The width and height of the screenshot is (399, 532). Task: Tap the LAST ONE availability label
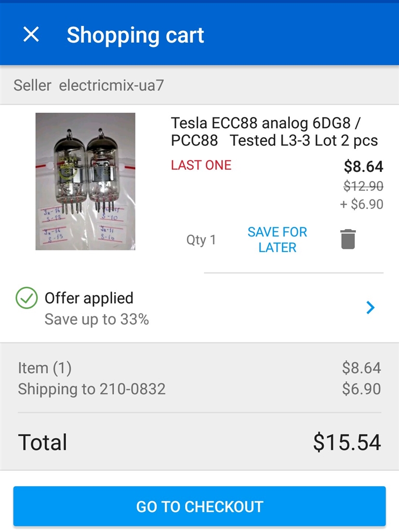[201, 166]
